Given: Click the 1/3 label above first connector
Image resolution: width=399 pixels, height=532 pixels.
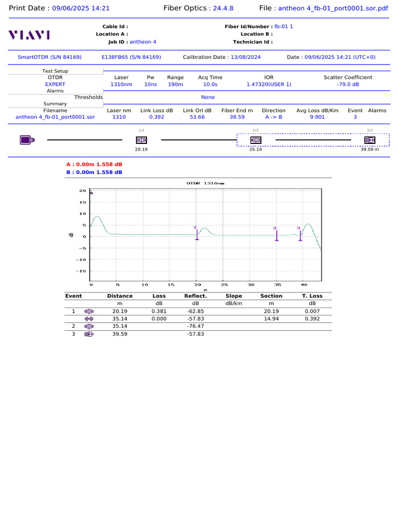Looking at the screenshot, I should pyautogui.click(x=141, y=130).
